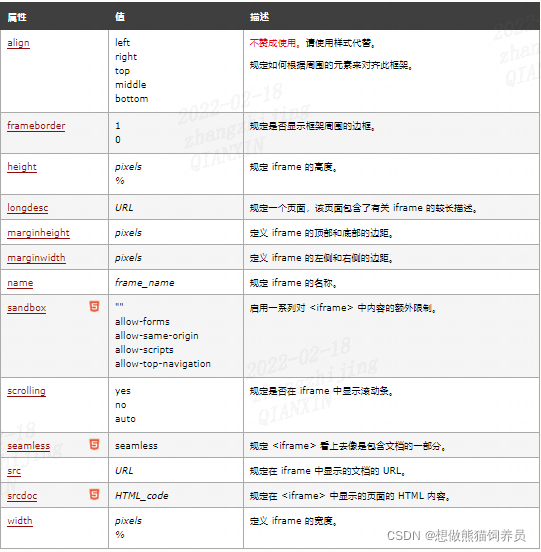Click 'URL' value in src row
541x552 pixels.
coord(124,471)
